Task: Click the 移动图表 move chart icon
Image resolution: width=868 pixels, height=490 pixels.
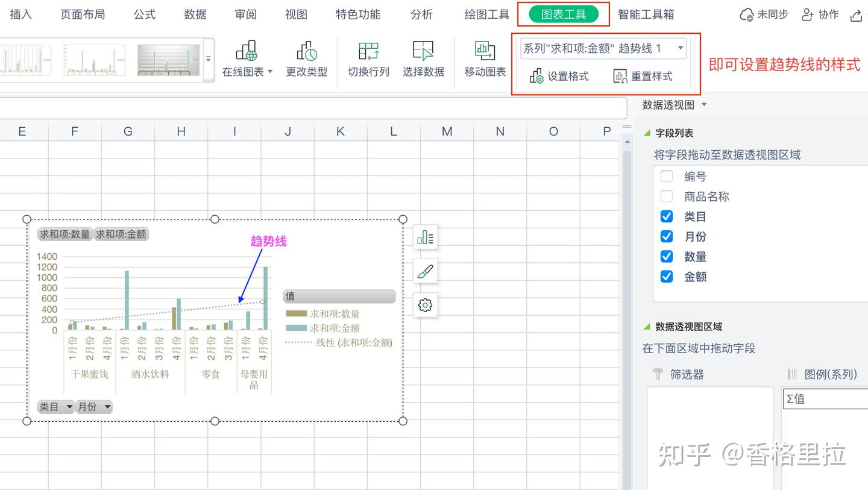Action: [485, 51]
